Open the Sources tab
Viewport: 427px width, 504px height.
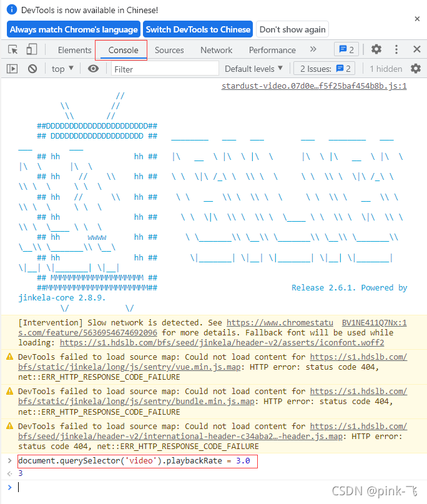(169, 50)
